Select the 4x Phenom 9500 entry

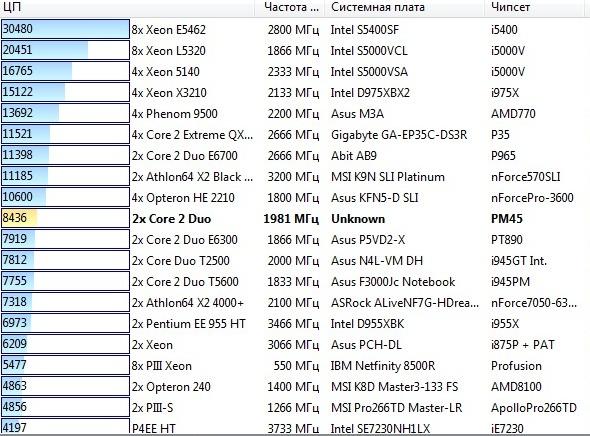point(175,114)
